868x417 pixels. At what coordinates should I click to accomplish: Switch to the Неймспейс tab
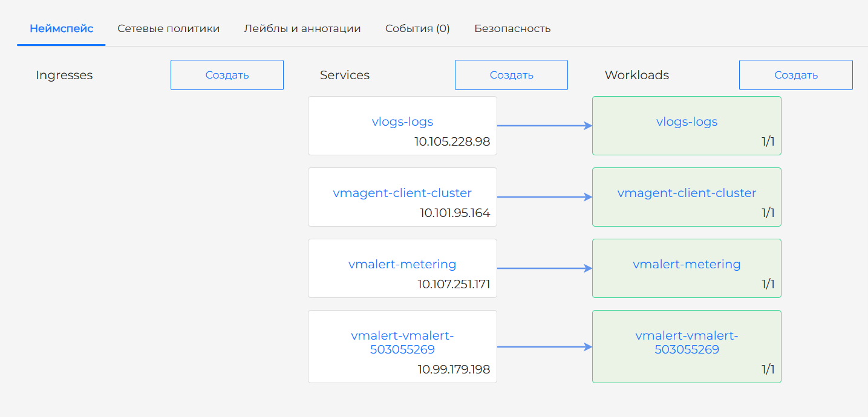coord(61,28)
